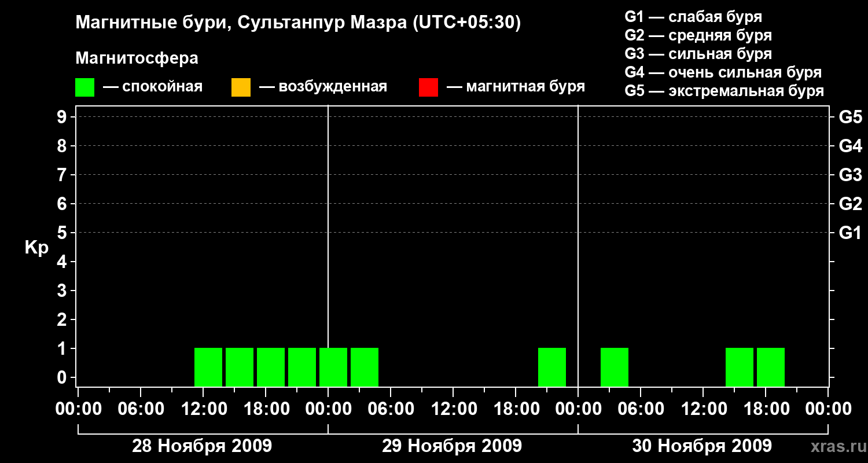Viewport: 868px width, 463px height.
Task: Select the legend line G5 — экстремальная буря
Action: click(x=724, y=91)
